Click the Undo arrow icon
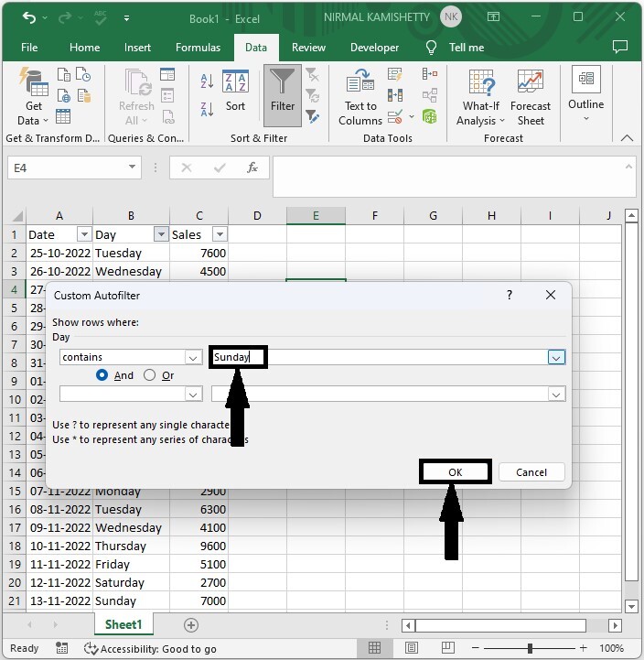This screenshot has width=644, height=660. pyautogui.click(x=29, y=17)
